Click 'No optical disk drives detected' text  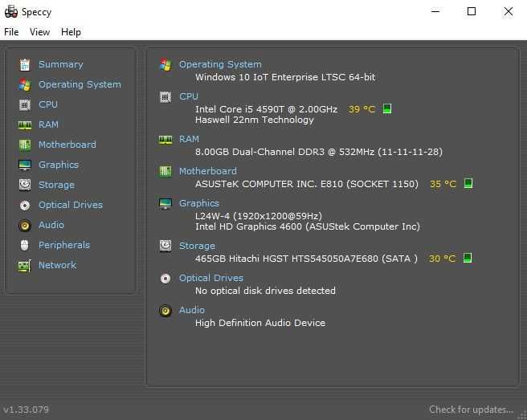pos(265,291)
